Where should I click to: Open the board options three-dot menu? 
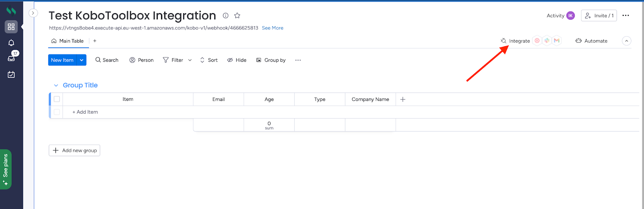click(x=625, y=16)
